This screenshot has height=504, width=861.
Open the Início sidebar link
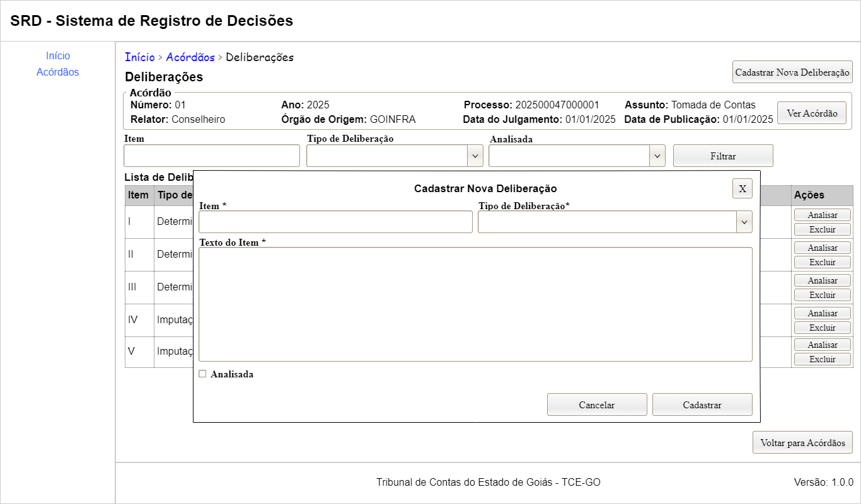pos(58,56)
